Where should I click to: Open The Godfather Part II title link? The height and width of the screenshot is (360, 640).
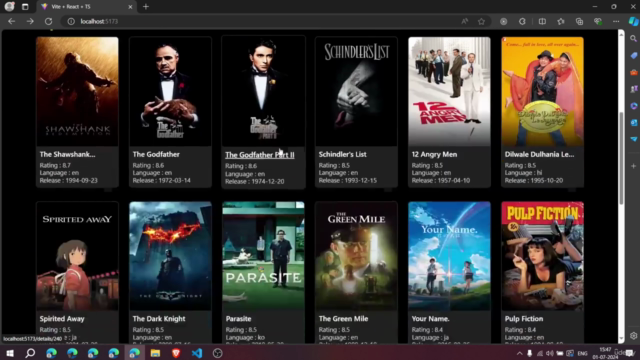click(x=260, y=155)
